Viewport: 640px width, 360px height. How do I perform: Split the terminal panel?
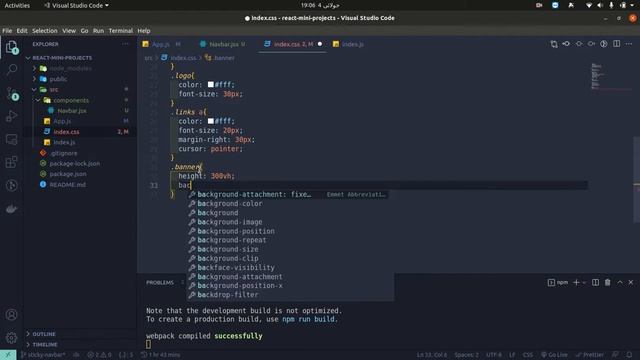[596, 282]
